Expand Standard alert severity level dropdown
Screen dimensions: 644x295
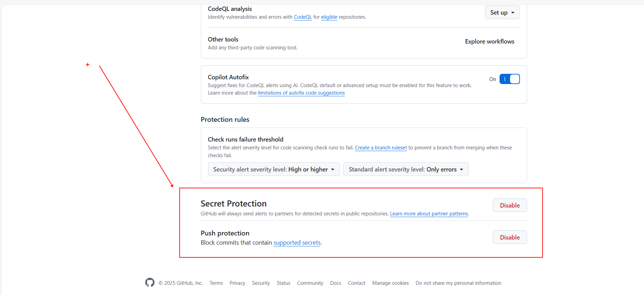[x=405, y=169]
